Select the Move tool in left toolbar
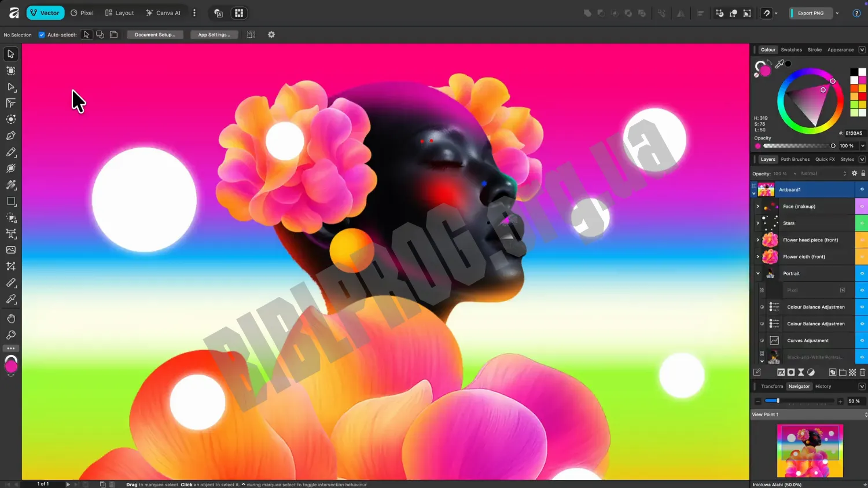The height and width of the screenshot is (488, 868). [10, 54]
